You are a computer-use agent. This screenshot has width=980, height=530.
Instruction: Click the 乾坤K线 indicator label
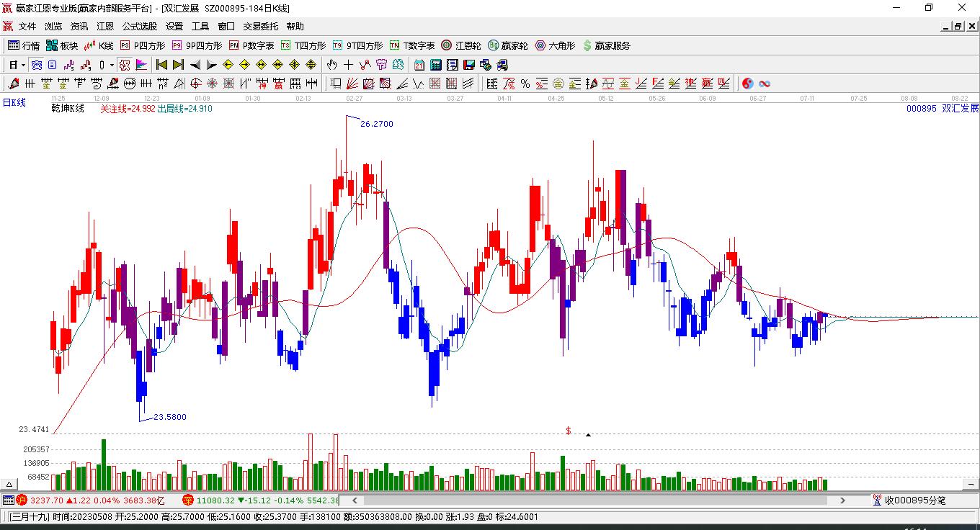click(68, 109)
